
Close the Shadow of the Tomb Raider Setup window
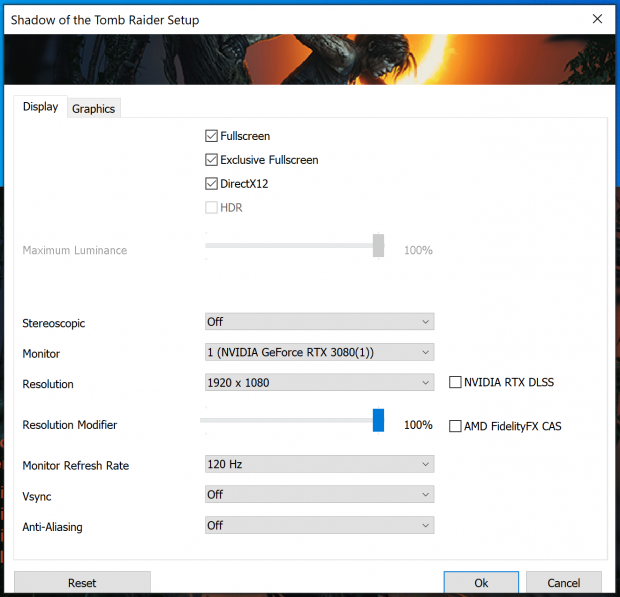point(597,19)
